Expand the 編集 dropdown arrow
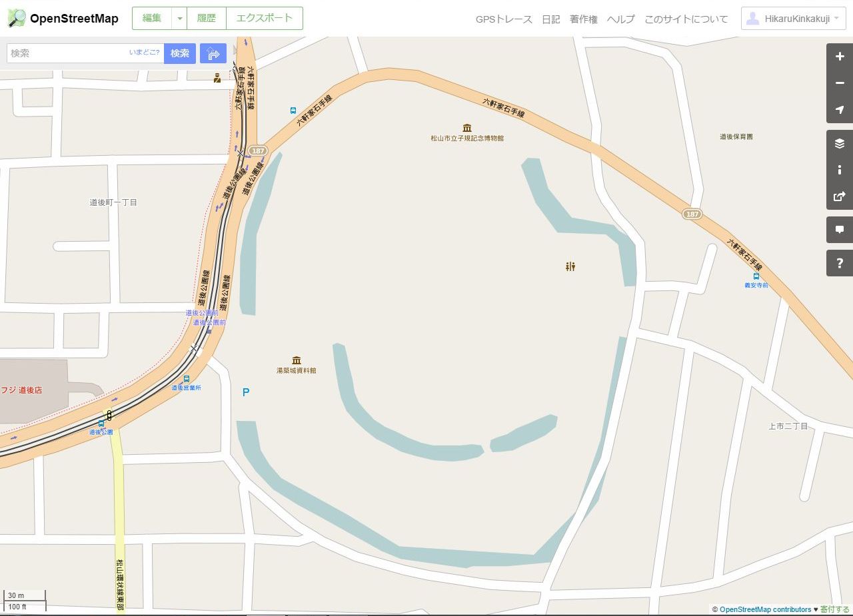 click(179, 19)
